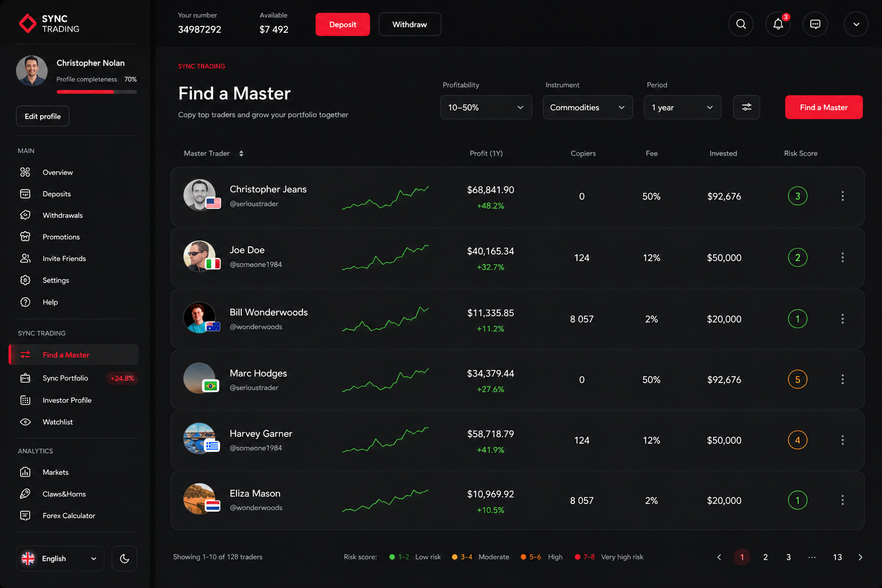Click the pagination ellipsis

click(812, 557)
